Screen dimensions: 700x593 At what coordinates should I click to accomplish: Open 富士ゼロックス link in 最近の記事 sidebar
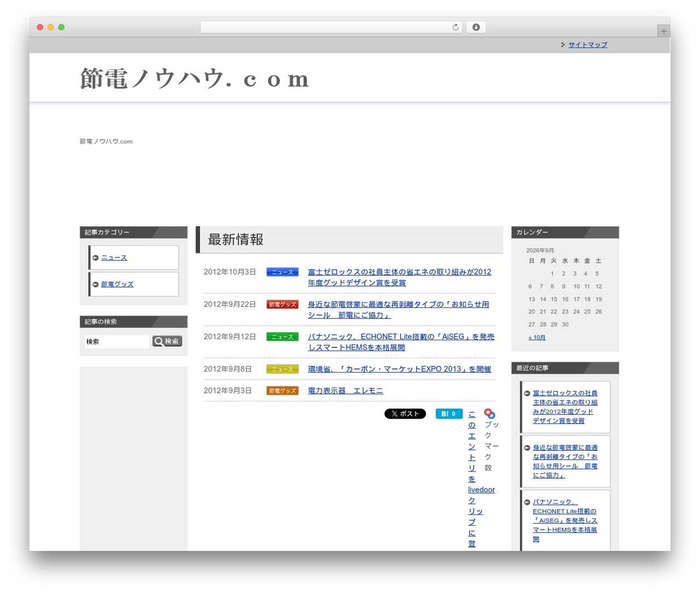(x=565, y=407)
